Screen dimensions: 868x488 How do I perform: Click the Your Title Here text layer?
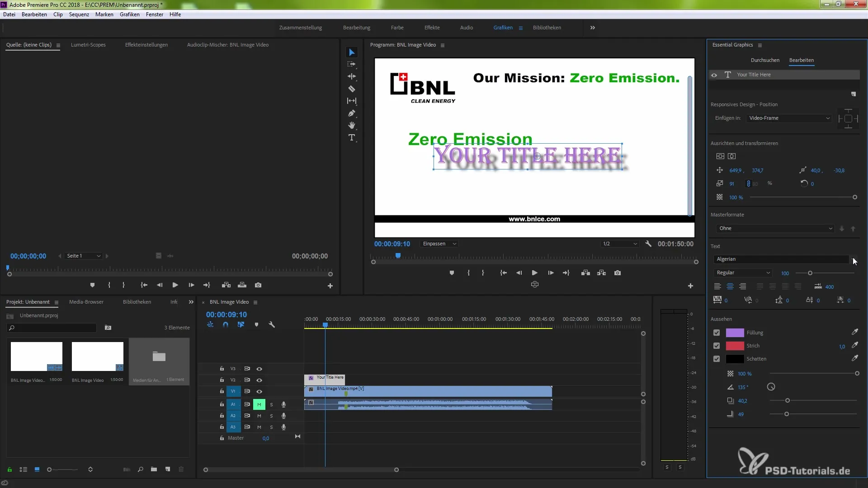coord(784,75)
